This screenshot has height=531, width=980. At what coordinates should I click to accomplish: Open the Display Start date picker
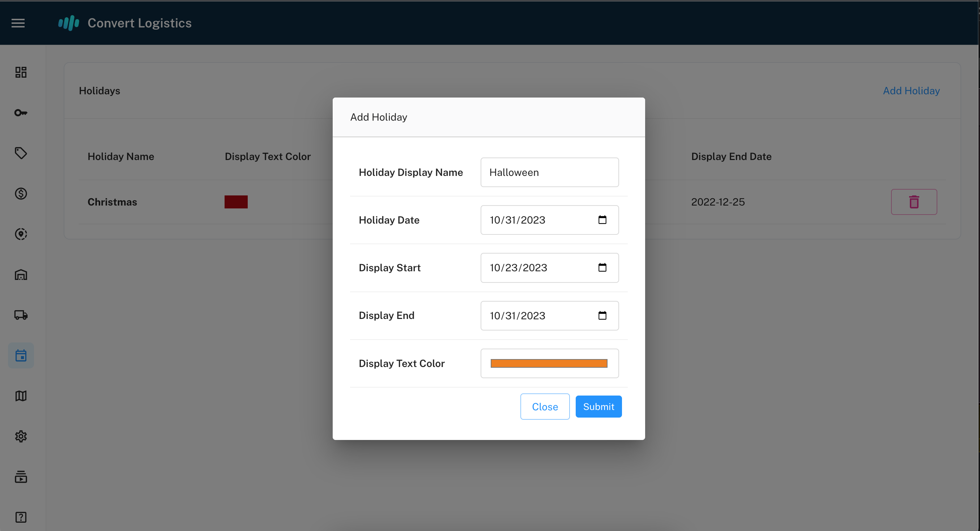pyautogui.click(x=602, y=268)
